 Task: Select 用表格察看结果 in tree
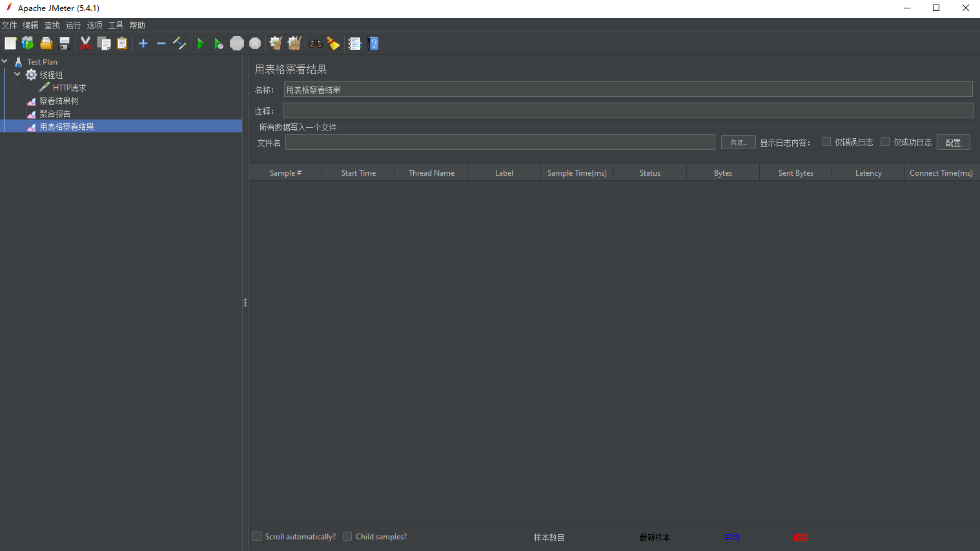tap(66, 127)
